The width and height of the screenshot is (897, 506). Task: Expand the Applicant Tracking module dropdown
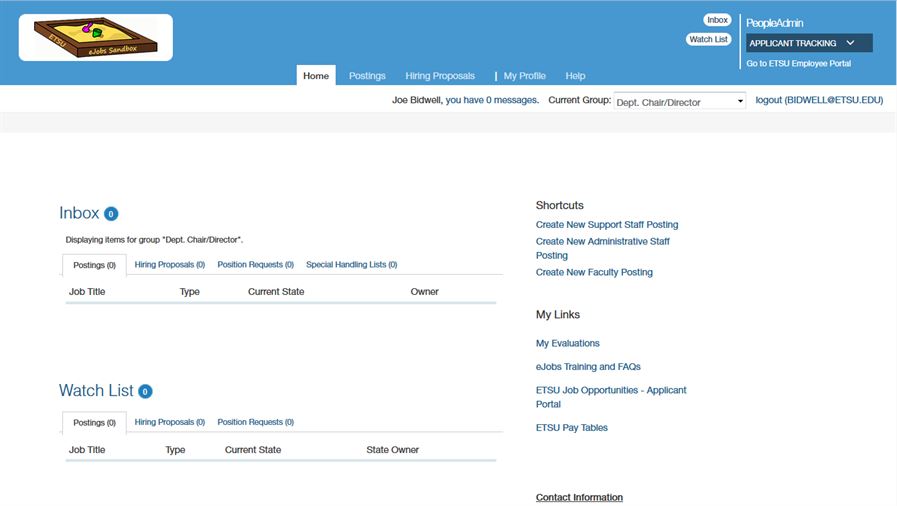coord(809,43)
